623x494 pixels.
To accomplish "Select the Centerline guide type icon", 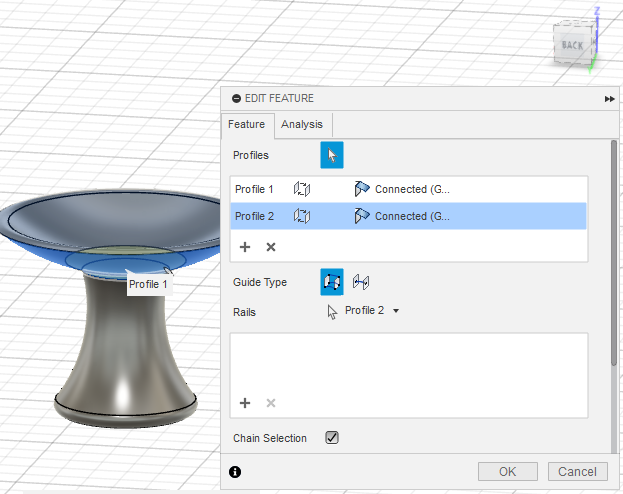I will click(361, 282).
